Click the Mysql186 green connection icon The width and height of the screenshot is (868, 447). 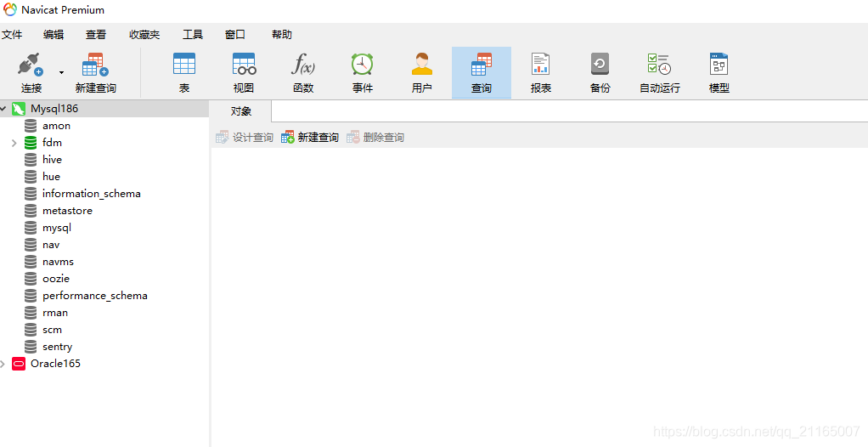[x=19, y=109]
